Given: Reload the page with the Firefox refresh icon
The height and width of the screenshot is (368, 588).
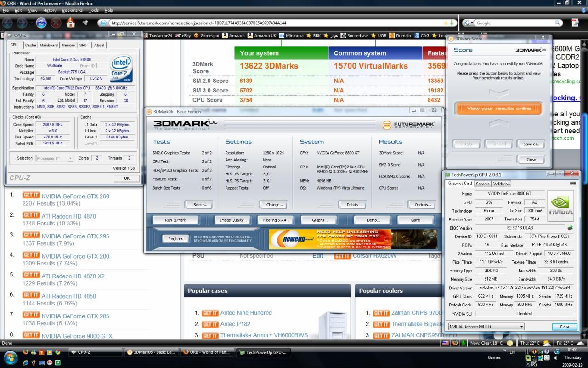Looking at the screenshot, I should (41, 23).
